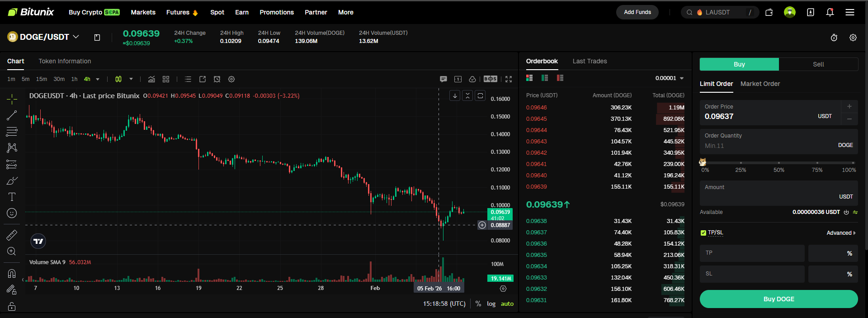The width and height of the screenshot is (868, 318).
Task: Expand more timeframe options dropdown
Action: pos(98,79)
